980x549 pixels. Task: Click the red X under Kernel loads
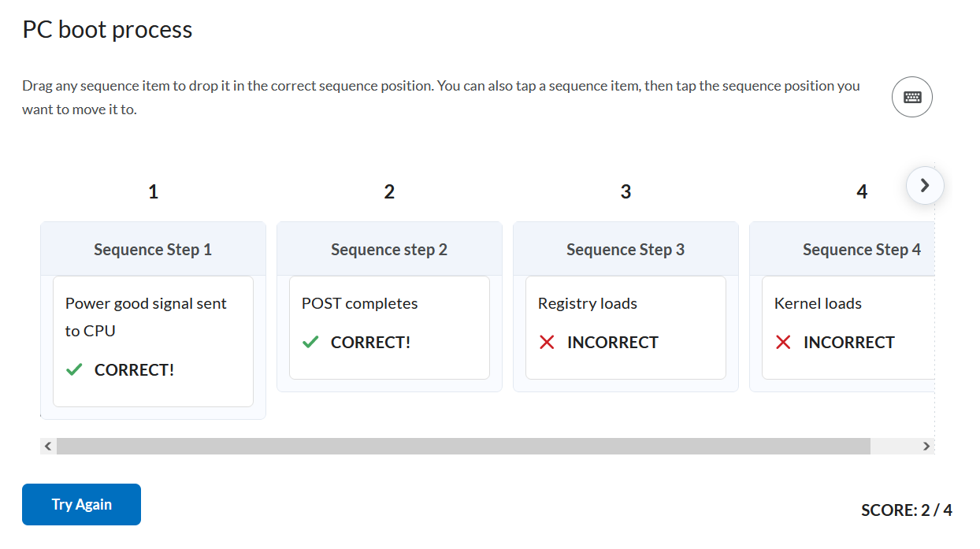pos(783,343)
